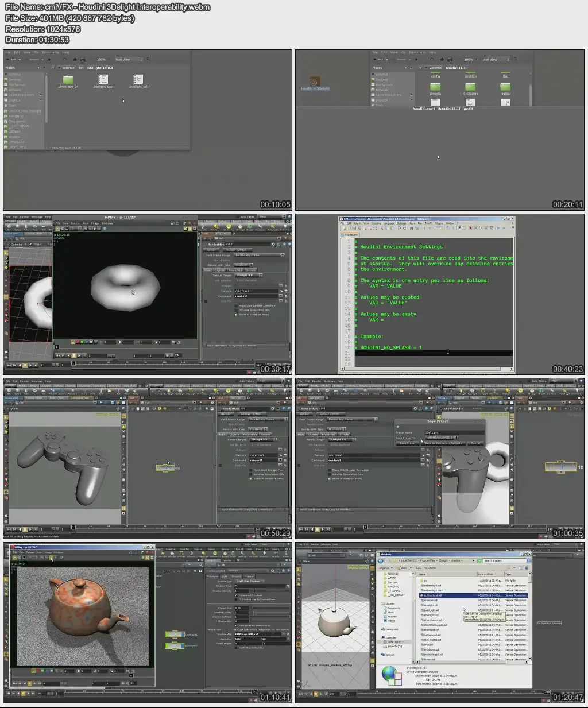Switch to the Objects tab in the 00:30:17 RenderMan panel

coord(219,270)
